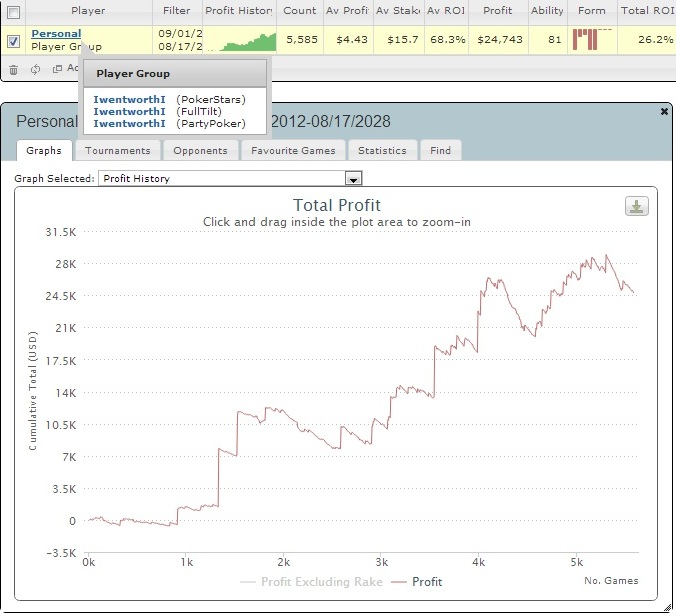
Task: Open the Personal player link
Action: click(x=56, y=33)
